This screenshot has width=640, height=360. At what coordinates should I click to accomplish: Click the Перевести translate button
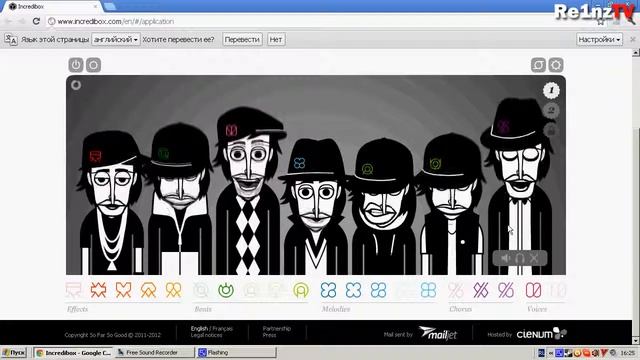pos(242,40)
